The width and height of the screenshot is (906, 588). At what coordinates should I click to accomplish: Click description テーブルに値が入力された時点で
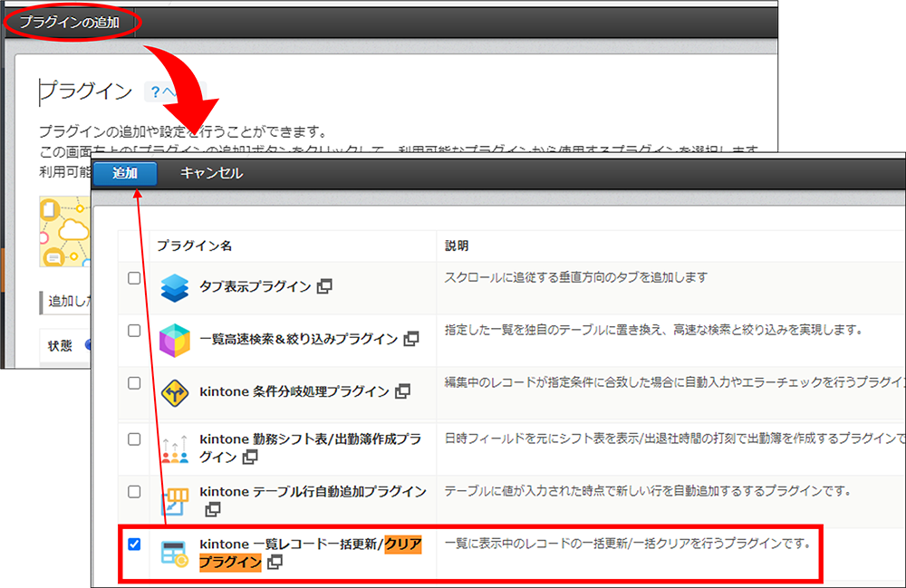coord(648,491)
